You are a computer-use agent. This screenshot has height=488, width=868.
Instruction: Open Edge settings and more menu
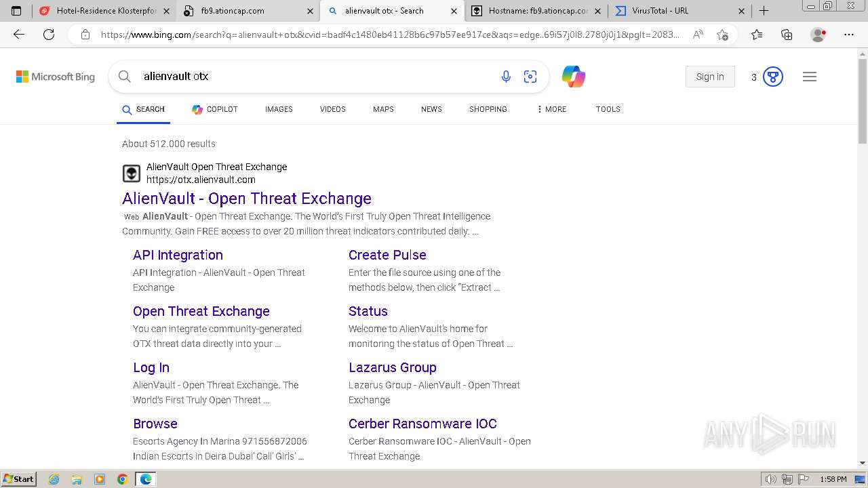849,35
